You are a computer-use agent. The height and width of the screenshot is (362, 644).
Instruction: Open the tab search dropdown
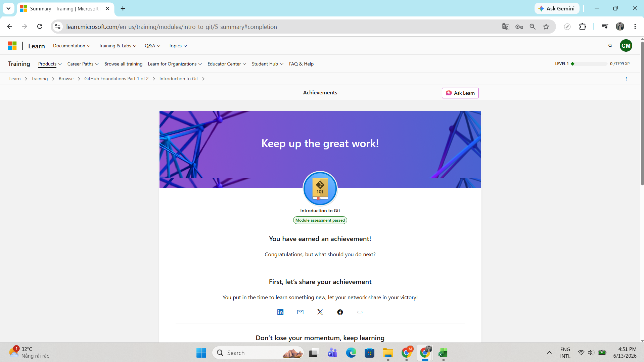coord(8,8)
